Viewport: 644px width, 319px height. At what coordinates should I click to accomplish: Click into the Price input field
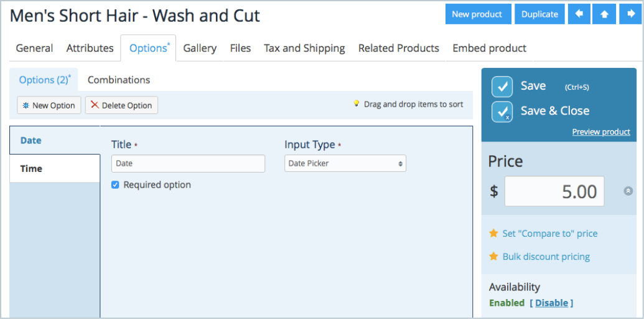coord(554,191)
